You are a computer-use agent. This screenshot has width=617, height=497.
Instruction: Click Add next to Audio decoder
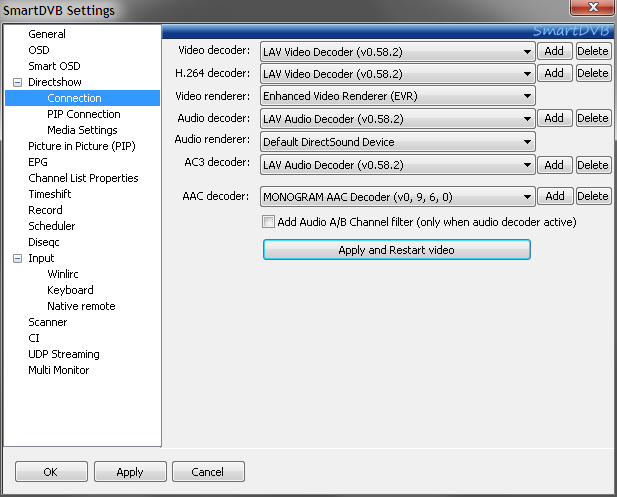tap(554, 118)
